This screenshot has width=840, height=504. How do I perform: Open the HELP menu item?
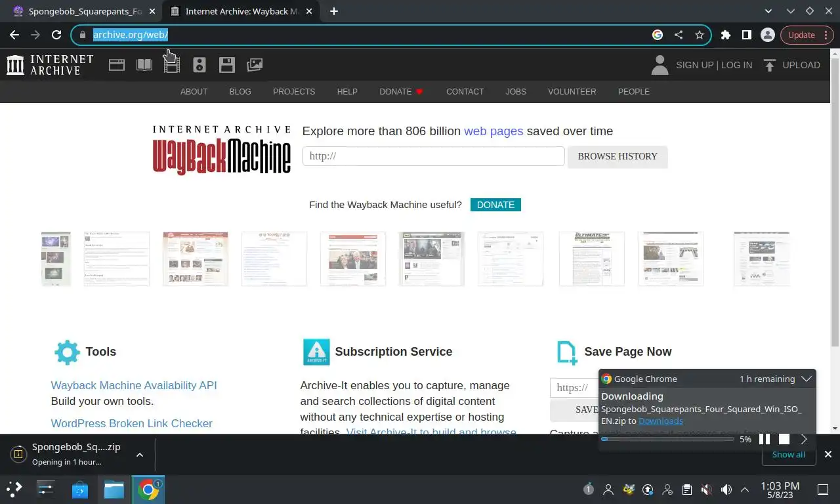point(347,92)
